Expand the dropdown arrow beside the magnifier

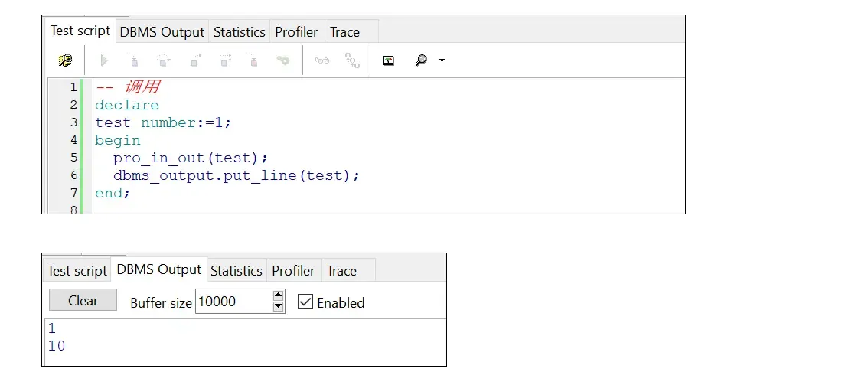[x=442, y=60]
